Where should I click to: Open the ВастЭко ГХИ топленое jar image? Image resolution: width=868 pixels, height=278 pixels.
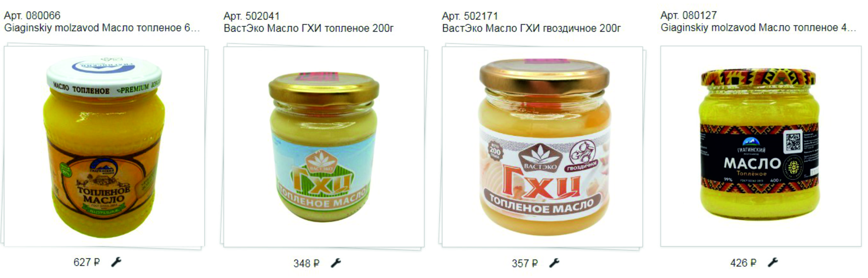[x=324, y=147]
